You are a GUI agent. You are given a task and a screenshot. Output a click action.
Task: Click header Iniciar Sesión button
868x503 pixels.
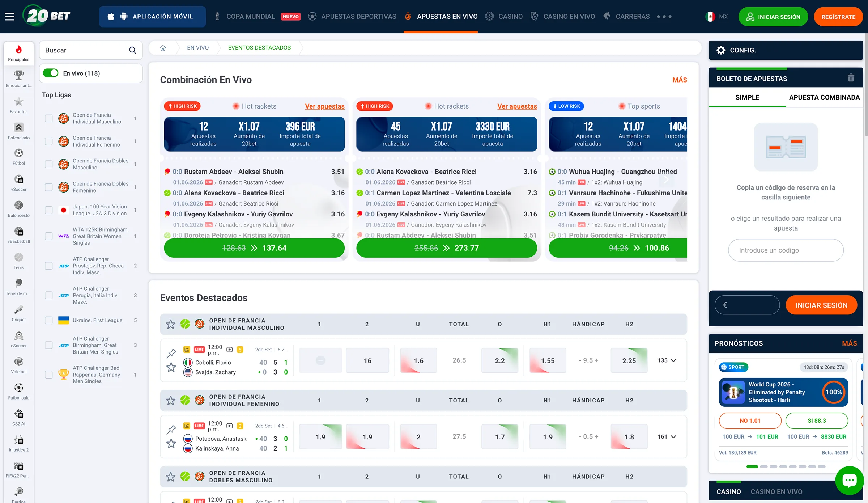(x=773, y=17)
